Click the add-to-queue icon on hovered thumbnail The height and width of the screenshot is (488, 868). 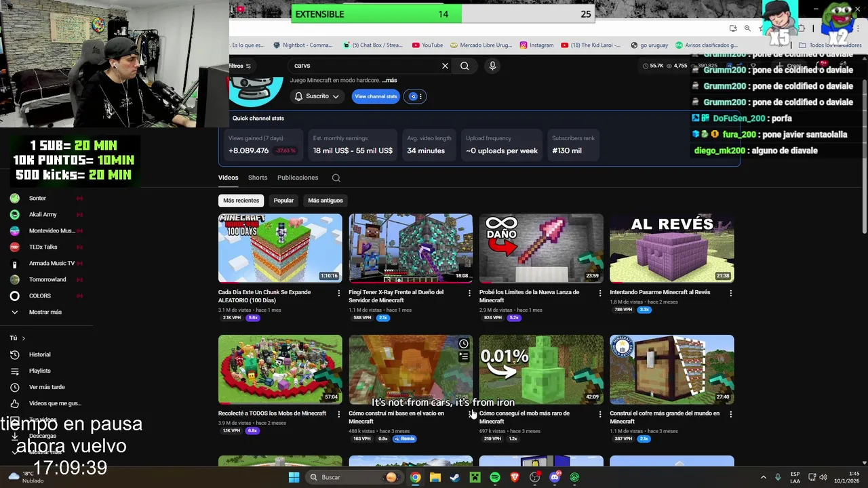tap(464, 357)
